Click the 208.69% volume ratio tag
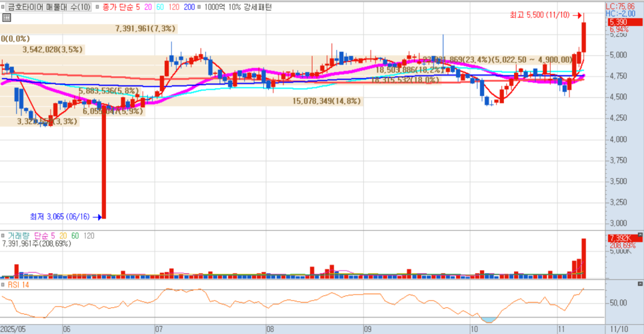644x334 pixels. (622, 245)
